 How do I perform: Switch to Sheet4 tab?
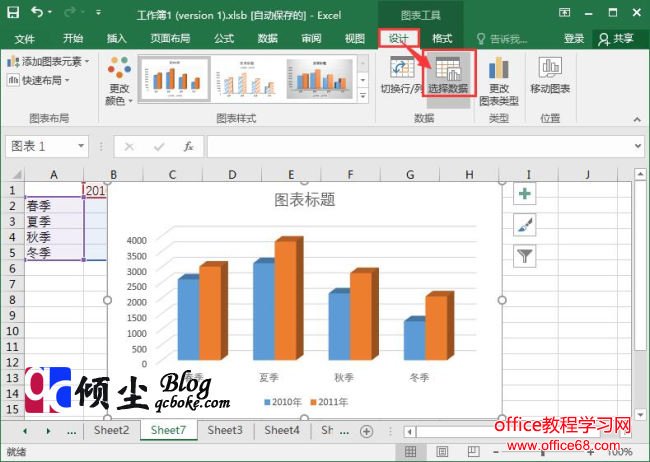coord(282,430)
